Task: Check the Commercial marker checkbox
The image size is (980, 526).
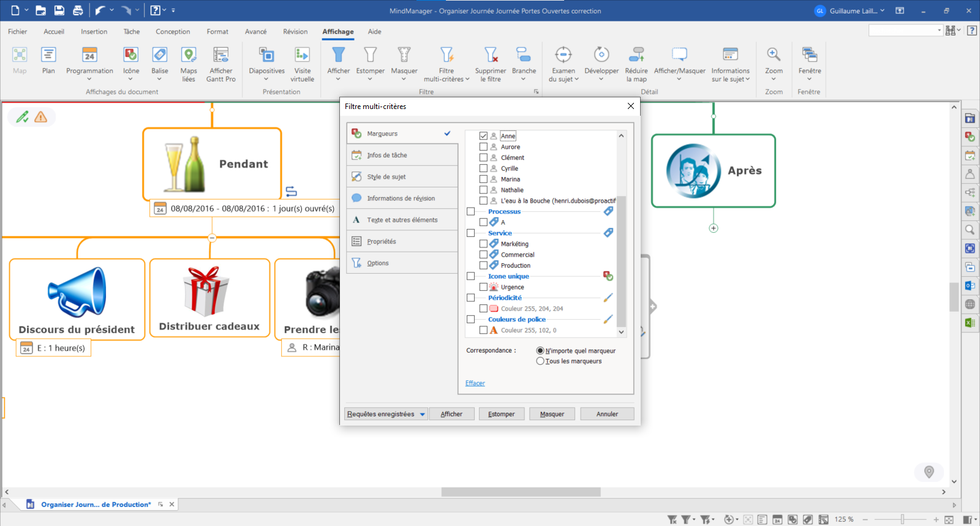Action: (483, 255)
